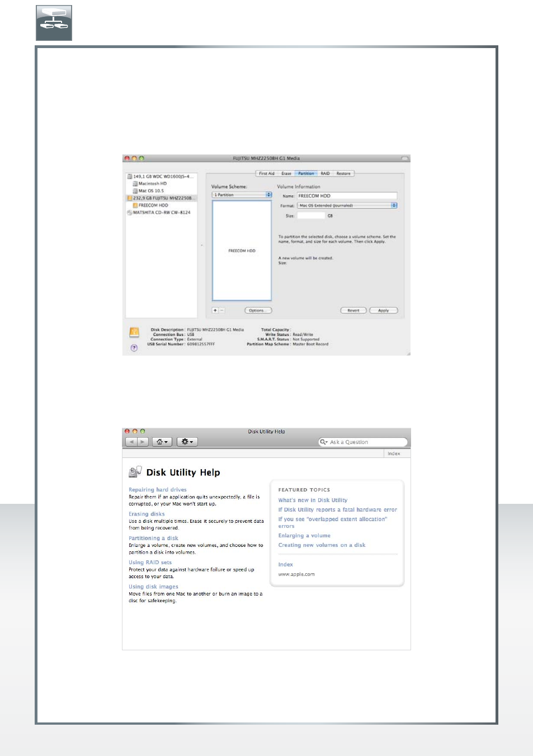Image resolution: width=533 pixels, height=756 pixels.
Task: Click the Index link in Featured Topics
Action: click(285, 565)
